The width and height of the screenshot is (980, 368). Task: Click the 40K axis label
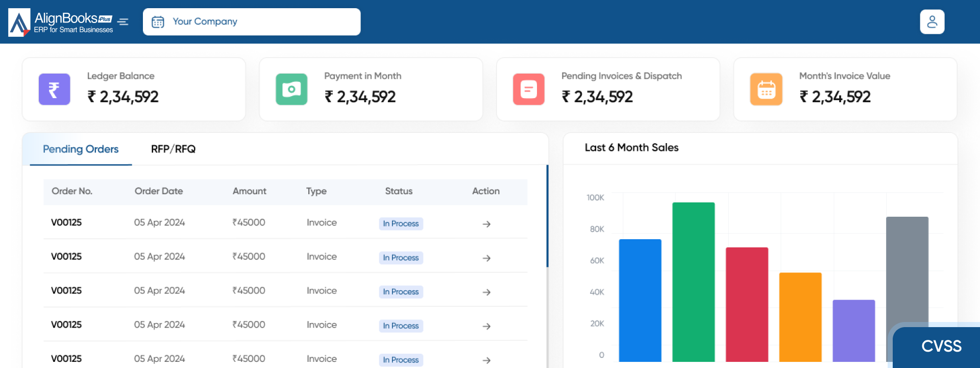[x=597, y=292]
